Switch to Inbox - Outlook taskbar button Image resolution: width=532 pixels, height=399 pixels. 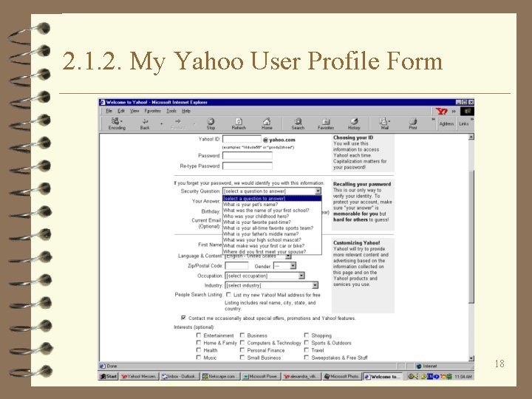pyautogui.click(x=180, y=376)
